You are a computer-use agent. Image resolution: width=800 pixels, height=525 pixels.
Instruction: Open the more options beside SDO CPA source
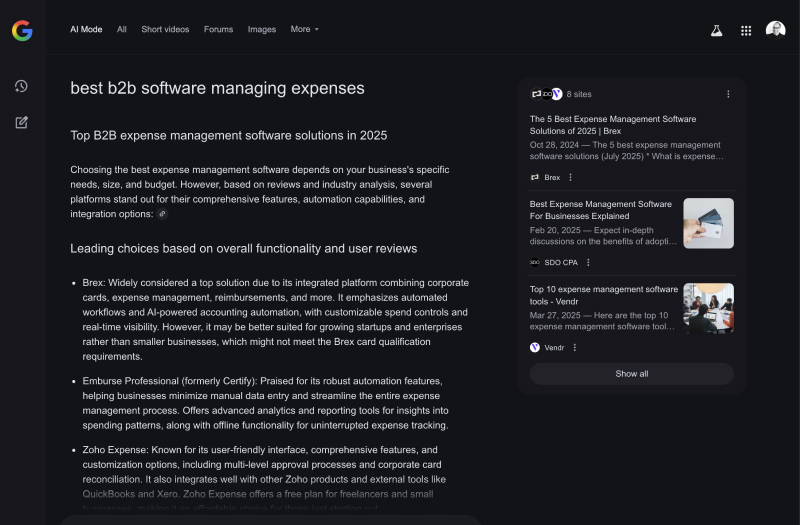click(x=588, y=262)
